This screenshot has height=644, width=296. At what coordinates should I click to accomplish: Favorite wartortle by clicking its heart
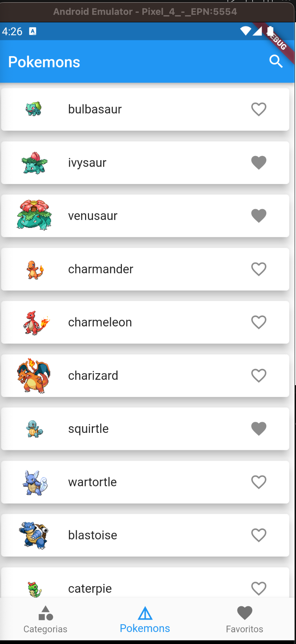point(259,482)
